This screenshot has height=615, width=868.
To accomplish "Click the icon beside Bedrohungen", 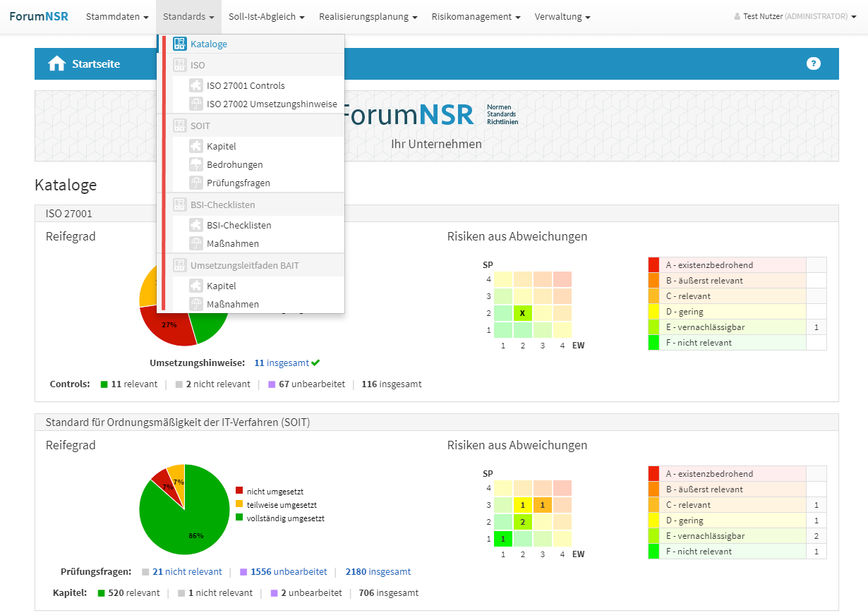I will (195, 165).
